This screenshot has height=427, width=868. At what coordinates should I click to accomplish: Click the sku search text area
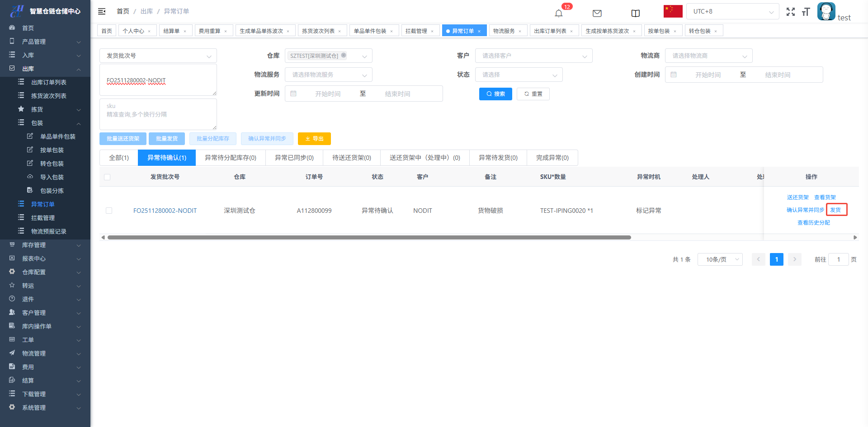pyautogui.click(x=158, y=114)
